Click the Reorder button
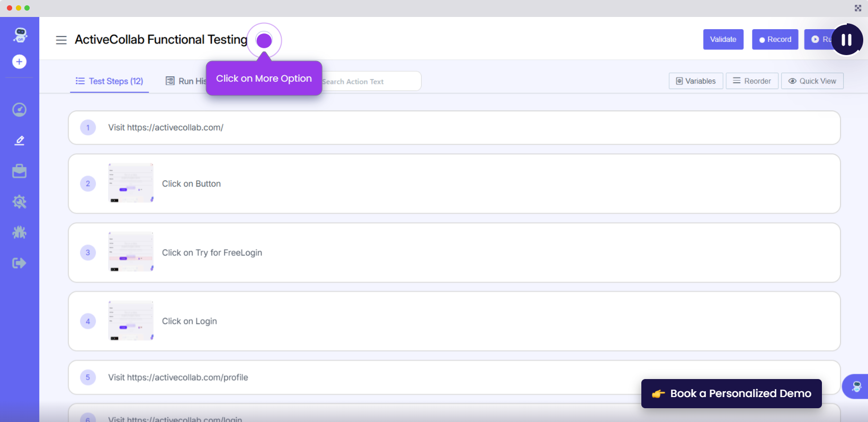 point(751,81)
